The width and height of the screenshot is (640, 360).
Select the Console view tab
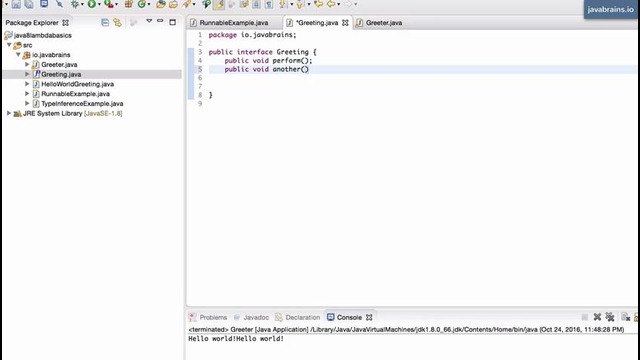pos(349,317)
